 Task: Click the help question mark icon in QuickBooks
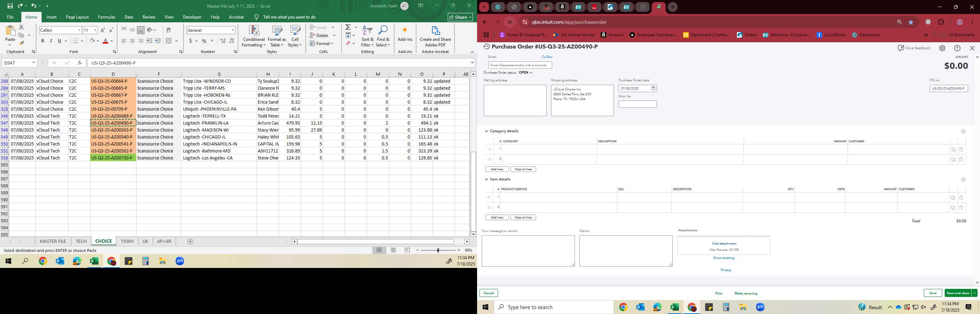coord(957,48)
